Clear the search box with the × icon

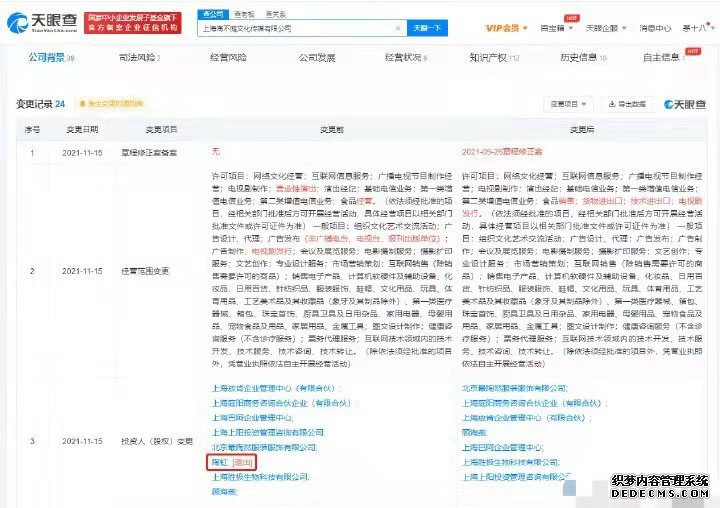pos(398,28)
